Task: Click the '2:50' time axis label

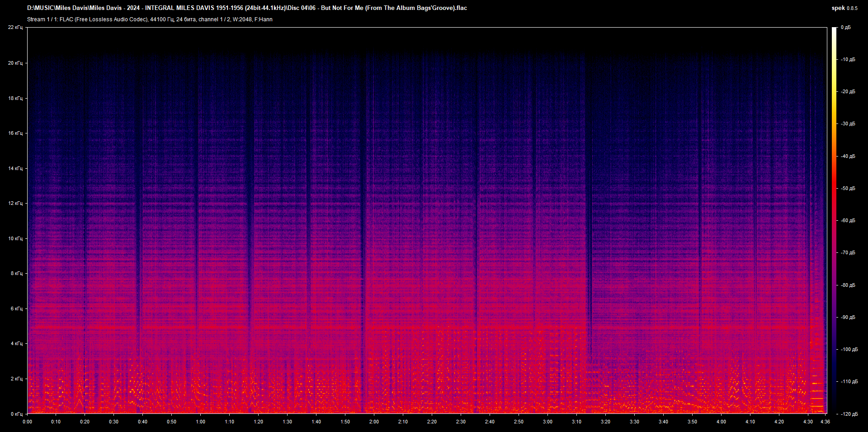Action: 519,422
